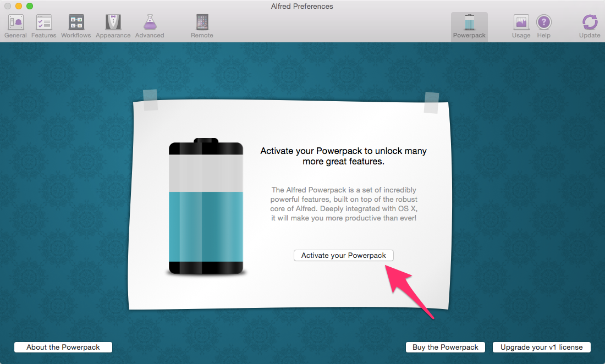The image size is (605, 364).
Task: Click the Activate your Powerpack button
Action: (344, 256)
